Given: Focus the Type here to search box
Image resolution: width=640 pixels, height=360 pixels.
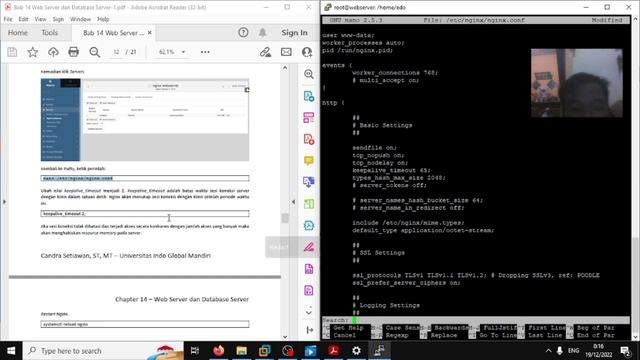Looking at the screenshot, I should [x=103, y=351].
